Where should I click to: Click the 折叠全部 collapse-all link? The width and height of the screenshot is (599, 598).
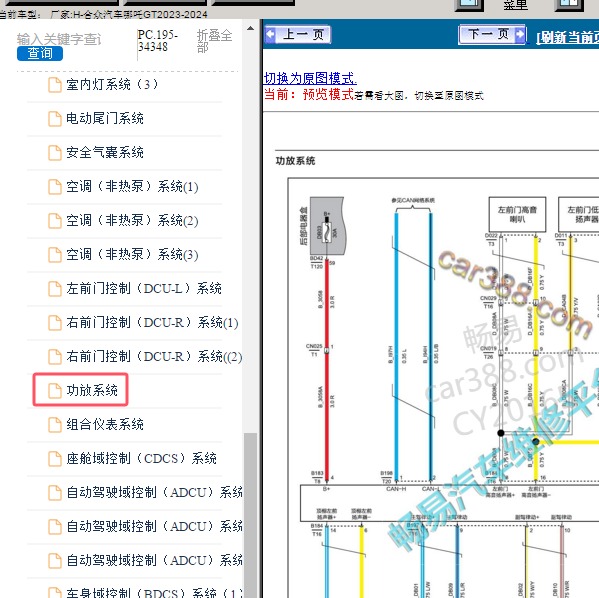click(214, 41)
